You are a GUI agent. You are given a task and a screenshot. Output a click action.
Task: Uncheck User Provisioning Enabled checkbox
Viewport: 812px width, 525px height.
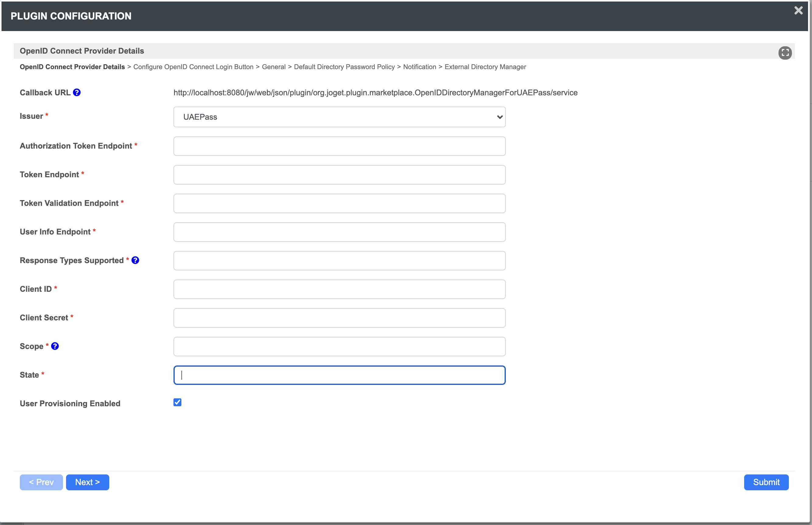click(177, 402)
